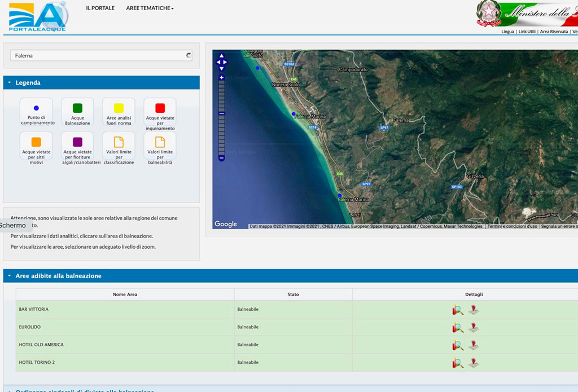Open the Area Riservata link
Screen dimensions: 578x392
pyautogui.click(x=554, y=32)
